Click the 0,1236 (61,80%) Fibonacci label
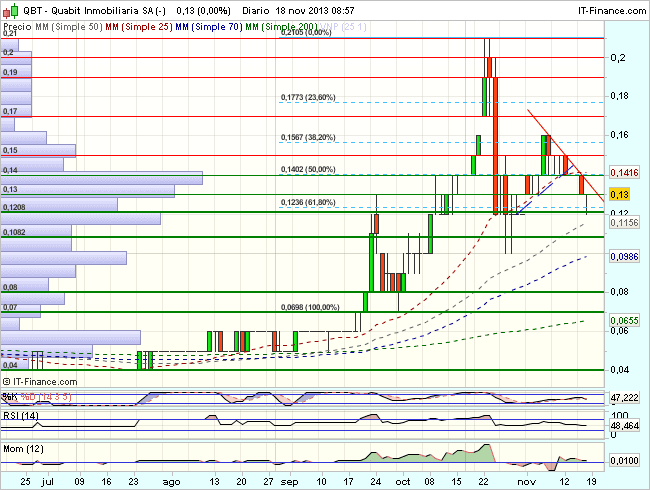 tap(308, 202)
